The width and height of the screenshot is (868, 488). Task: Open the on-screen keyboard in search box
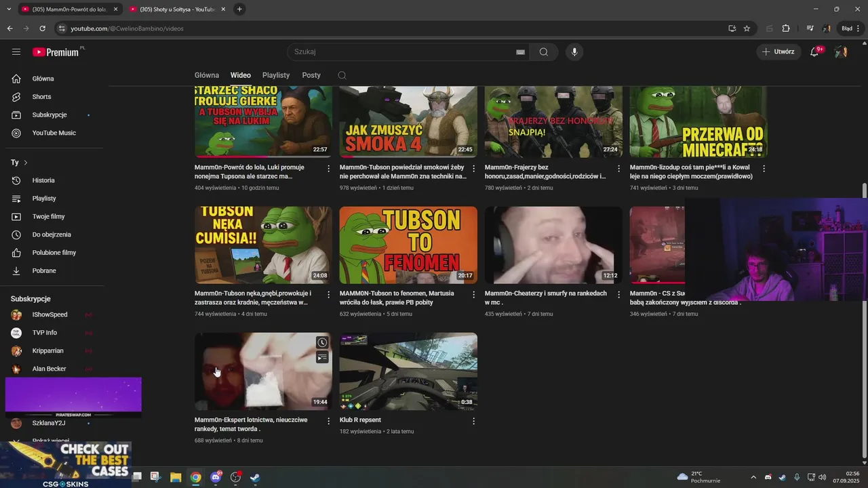(520, 52)
